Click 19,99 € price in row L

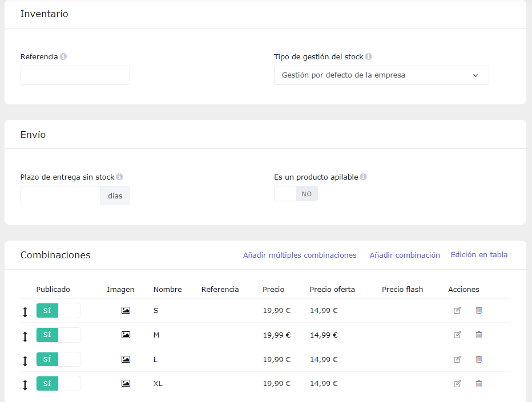coord(276,360)
